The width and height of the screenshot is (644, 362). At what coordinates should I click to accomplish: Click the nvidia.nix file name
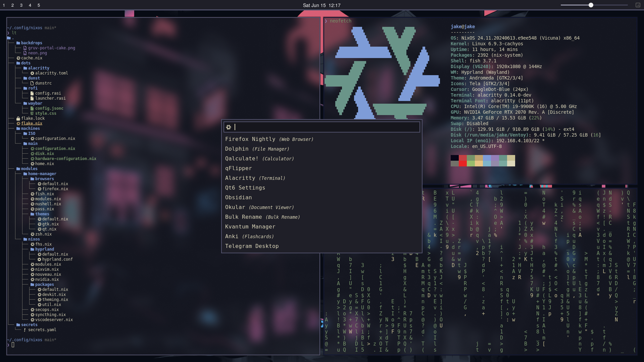tap(47, 279)
